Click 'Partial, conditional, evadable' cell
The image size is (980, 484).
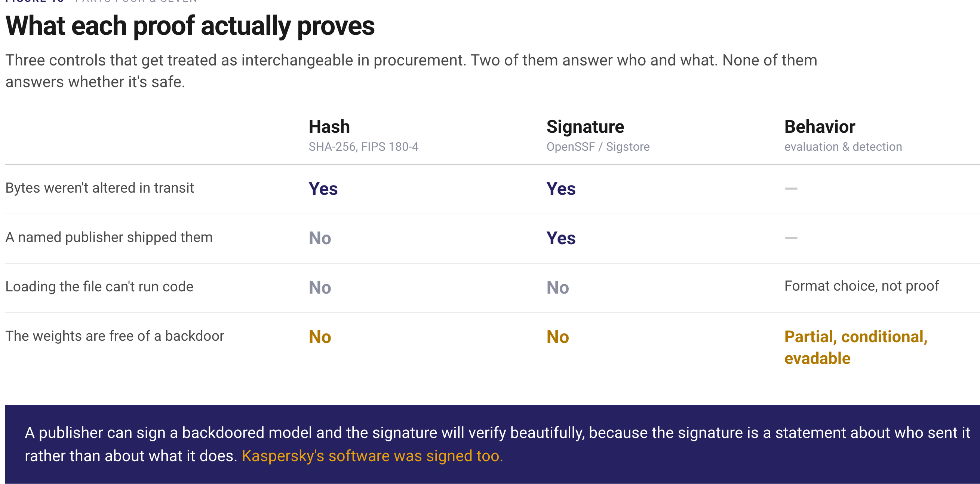855,348
